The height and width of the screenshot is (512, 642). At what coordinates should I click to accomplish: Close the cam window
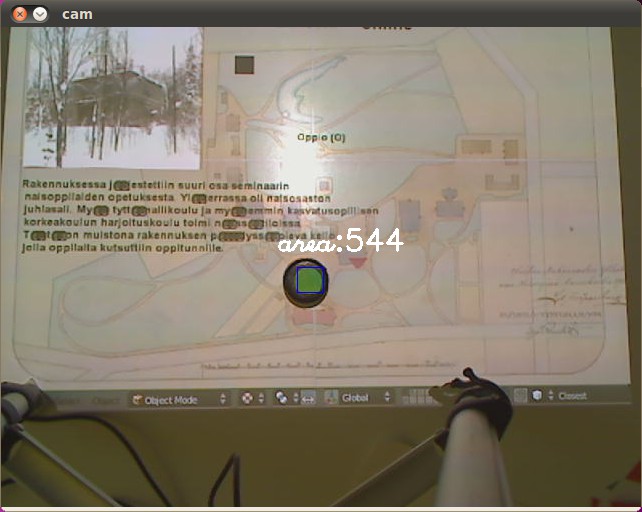[20, 14]
